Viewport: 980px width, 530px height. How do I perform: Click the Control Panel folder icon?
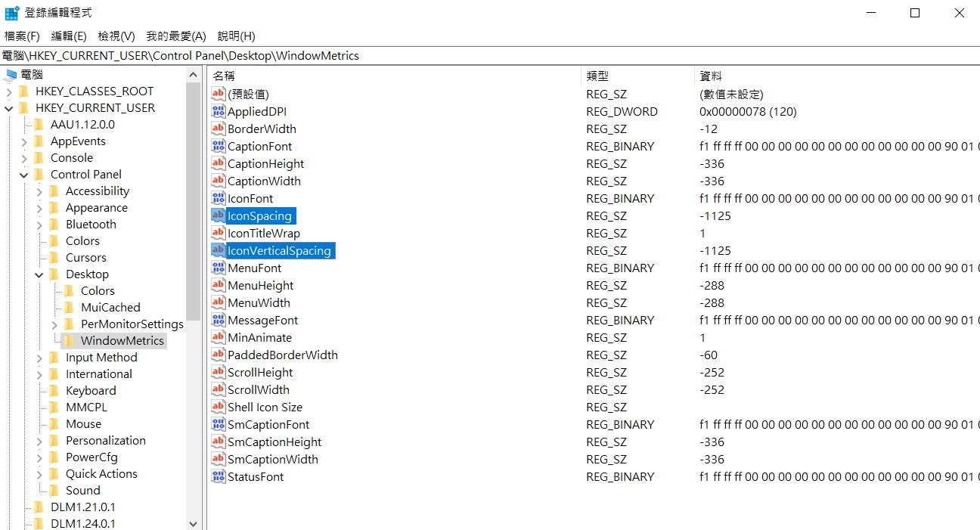[39, 174]
